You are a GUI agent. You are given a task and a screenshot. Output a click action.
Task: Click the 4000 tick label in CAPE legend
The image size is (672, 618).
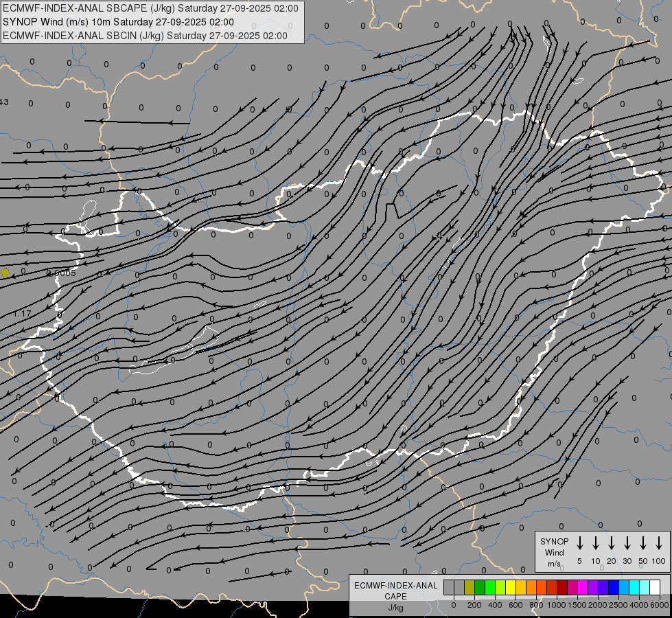(639, 605)
